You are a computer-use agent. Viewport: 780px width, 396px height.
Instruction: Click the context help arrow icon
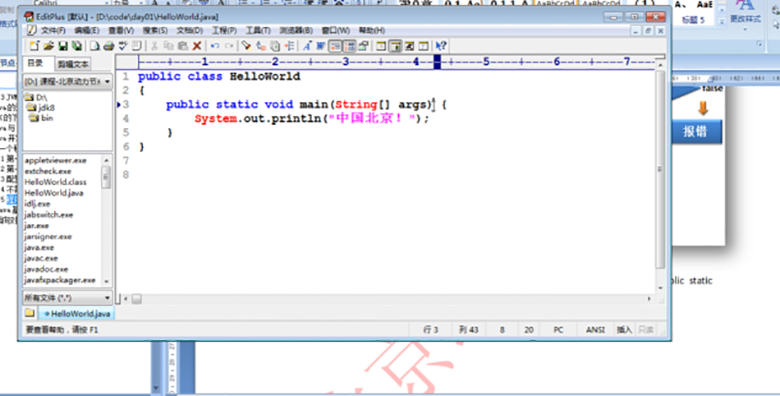[x=440, y=46]
